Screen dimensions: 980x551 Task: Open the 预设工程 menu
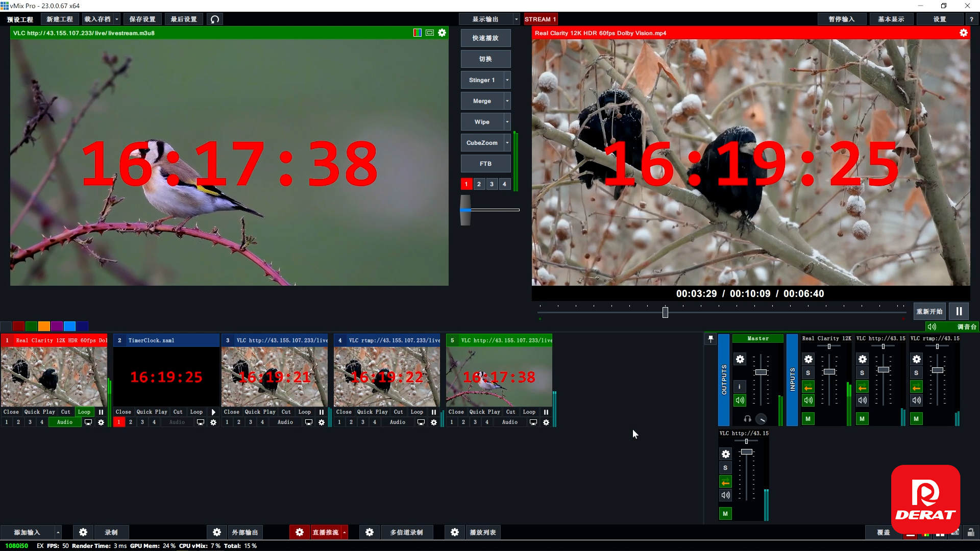tap(20, 19)
